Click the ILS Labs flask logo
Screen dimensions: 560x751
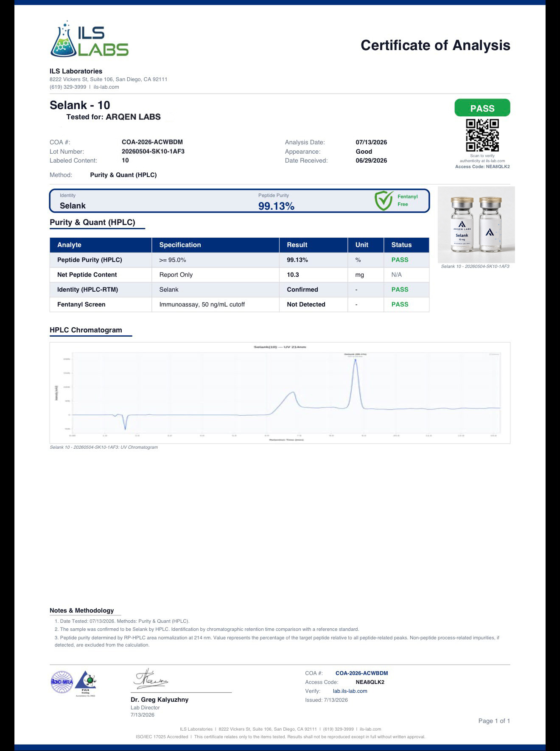click(x=89, y=39)
